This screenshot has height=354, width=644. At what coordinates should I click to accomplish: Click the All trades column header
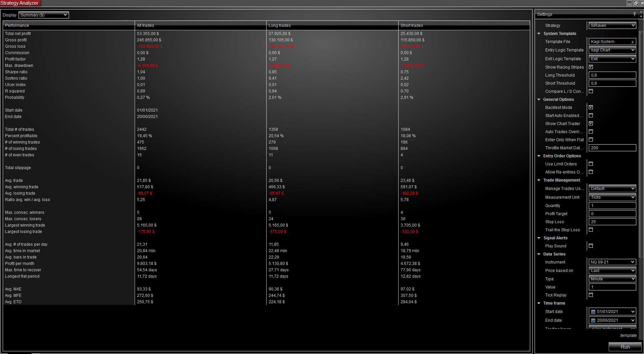pos(201,26)
